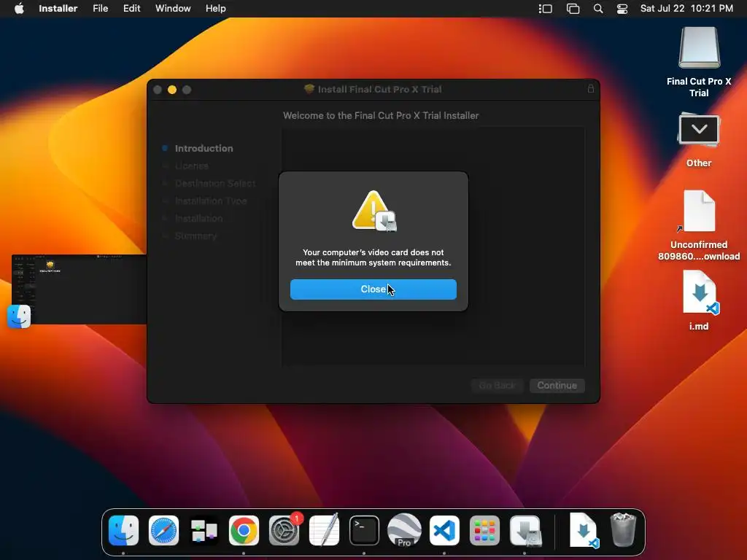Open the Trash from the Dock
Screen dimensions: 747x560
tap(623, 530)
